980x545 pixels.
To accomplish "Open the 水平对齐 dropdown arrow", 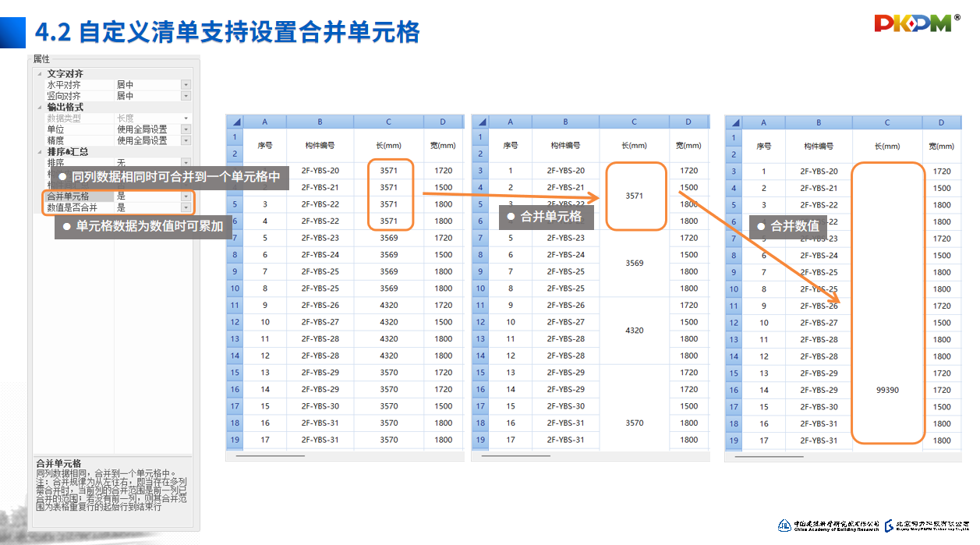I will pyautogui.click(x=186, y=85).
